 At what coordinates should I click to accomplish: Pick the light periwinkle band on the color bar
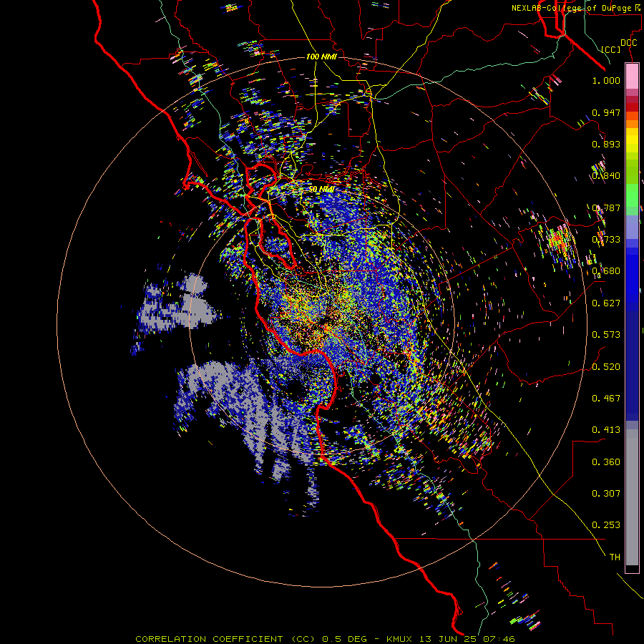pyautogui.click(x=632, y=227)
